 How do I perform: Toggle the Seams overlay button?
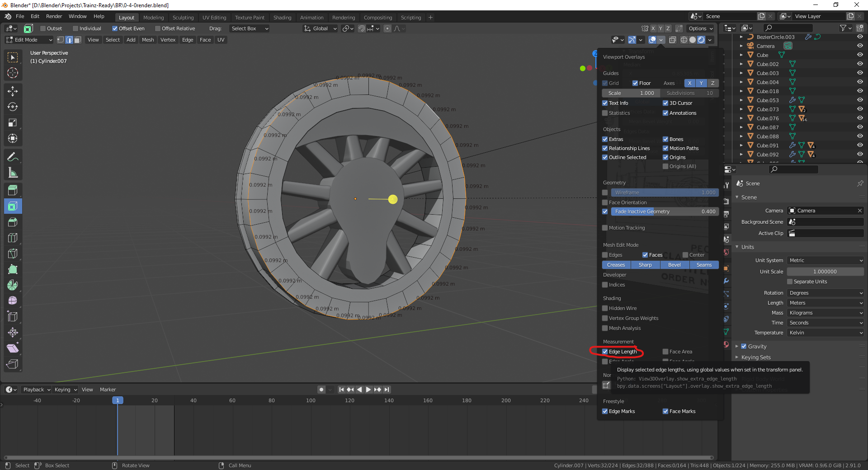[704, 265]
